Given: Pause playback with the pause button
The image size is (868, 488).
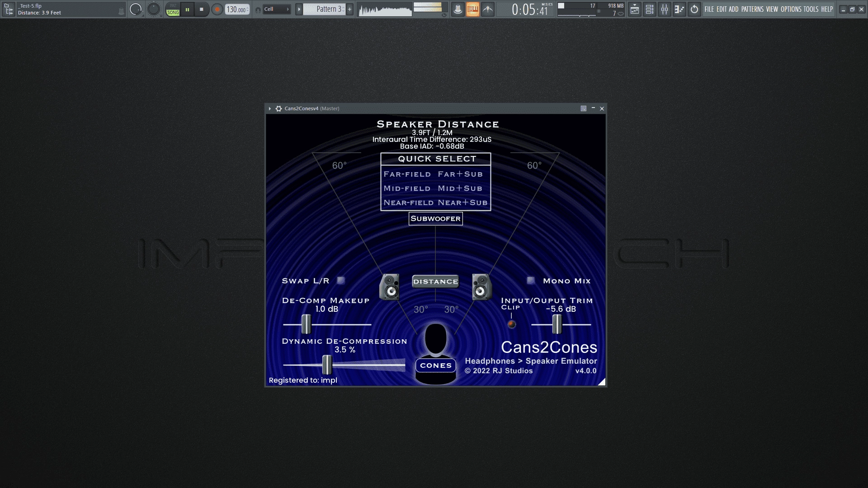Looking at the screenshot, I should 187,9.
